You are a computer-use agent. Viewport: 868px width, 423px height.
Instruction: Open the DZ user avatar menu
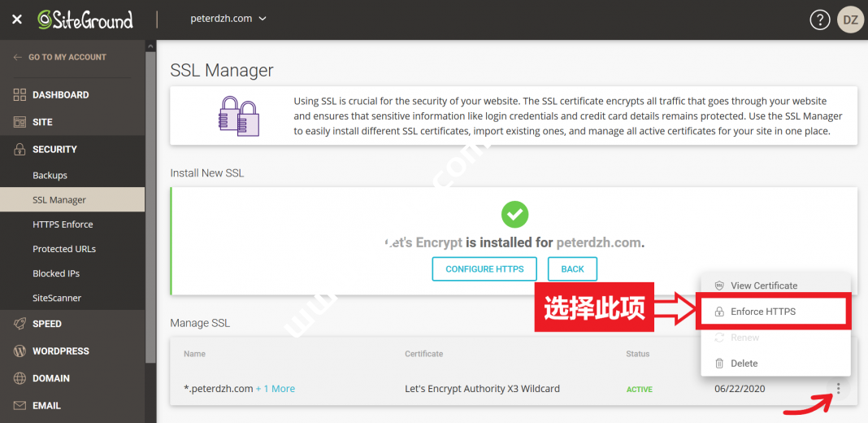point(850,20)
